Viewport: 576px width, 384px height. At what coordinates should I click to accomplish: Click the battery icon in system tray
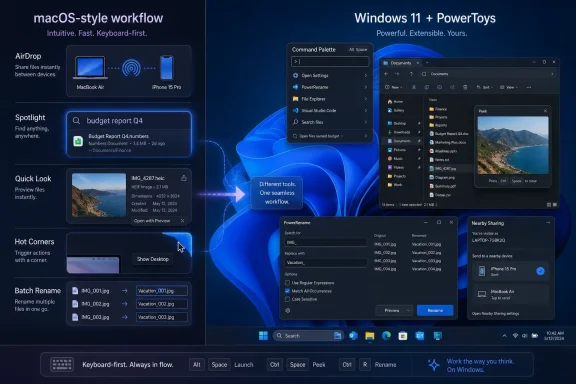click(535, 336)
